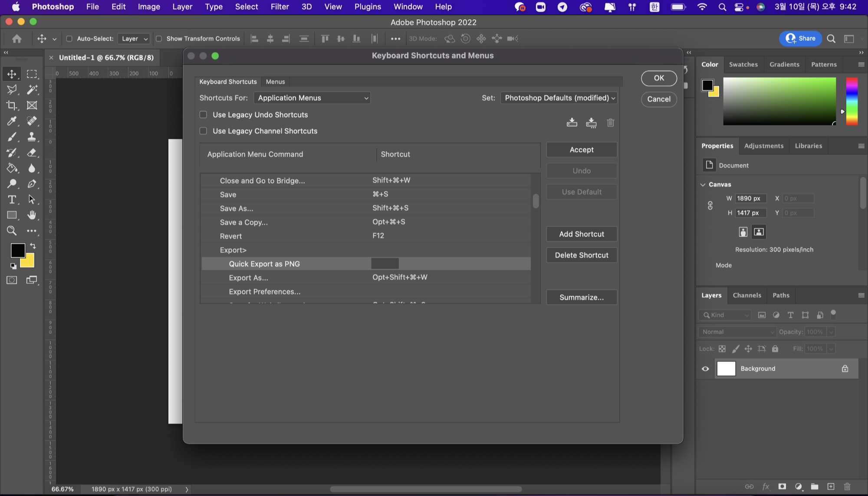
Task: Select the Rectangular Marquee tool
Action: coord(32,74)
